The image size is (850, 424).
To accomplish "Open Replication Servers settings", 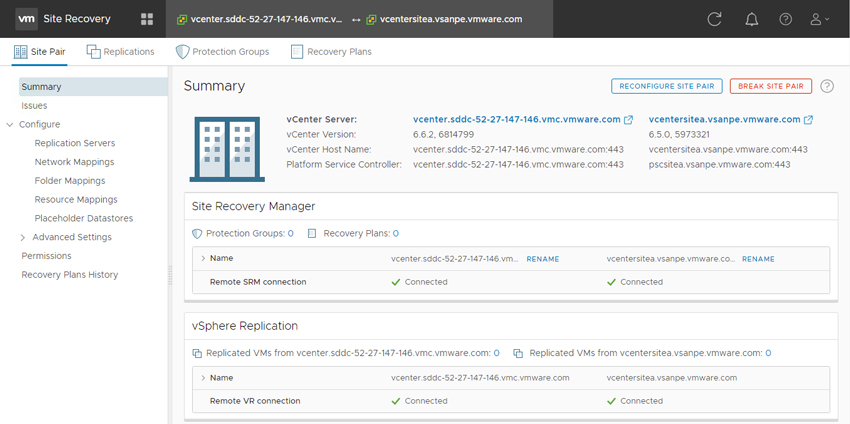I will (75, 143).
